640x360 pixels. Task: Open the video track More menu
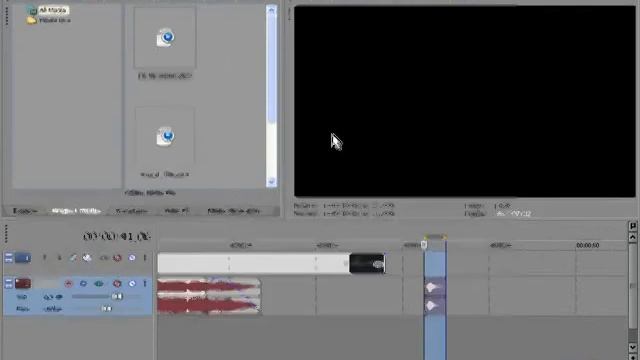pos(144,258)
